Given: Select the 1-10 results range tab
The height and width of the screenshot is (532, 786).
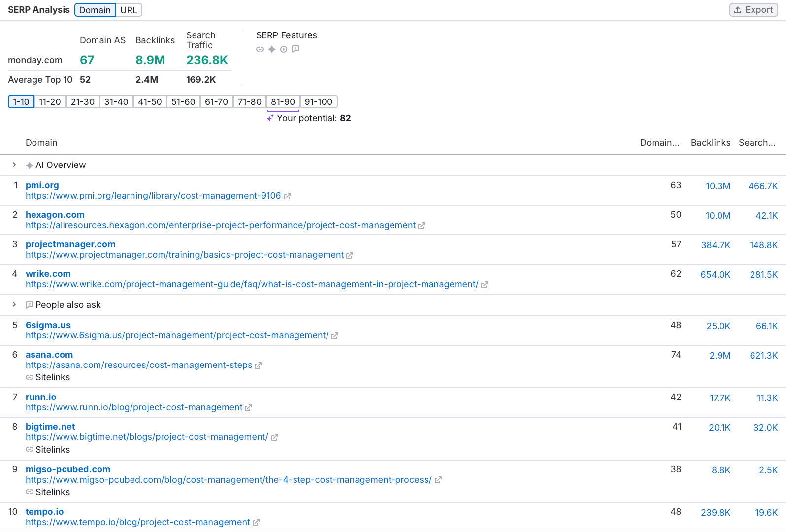Looking at the screenshot, I should (x=21, y=101).
